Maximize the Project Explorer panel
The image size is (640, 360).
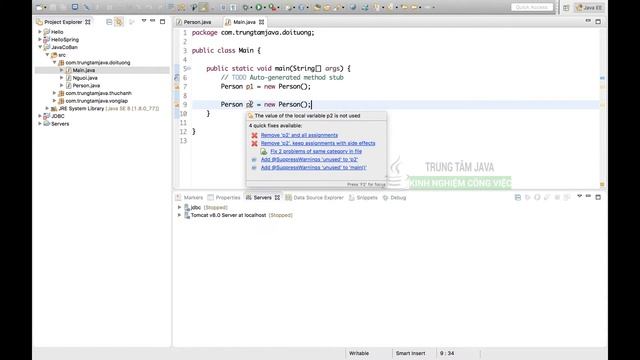(x=162, y=21)
